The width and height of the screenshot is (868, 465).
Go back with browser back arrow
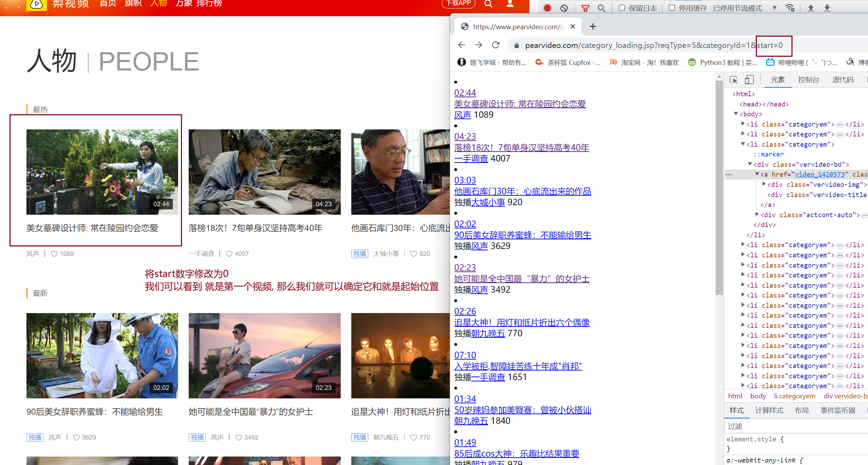462,45
